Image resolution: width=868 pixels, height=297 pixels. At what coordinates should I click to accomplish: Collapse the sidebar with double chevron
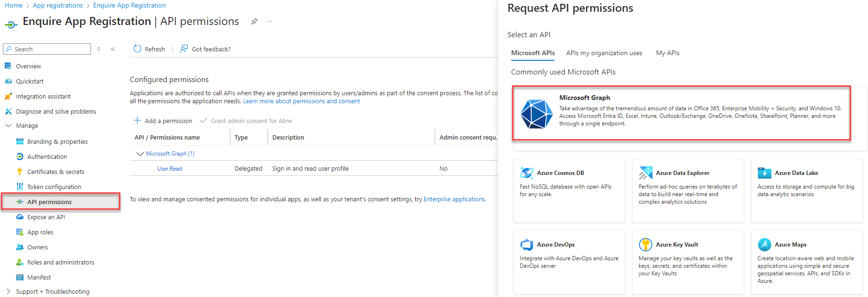pos(113,49)
